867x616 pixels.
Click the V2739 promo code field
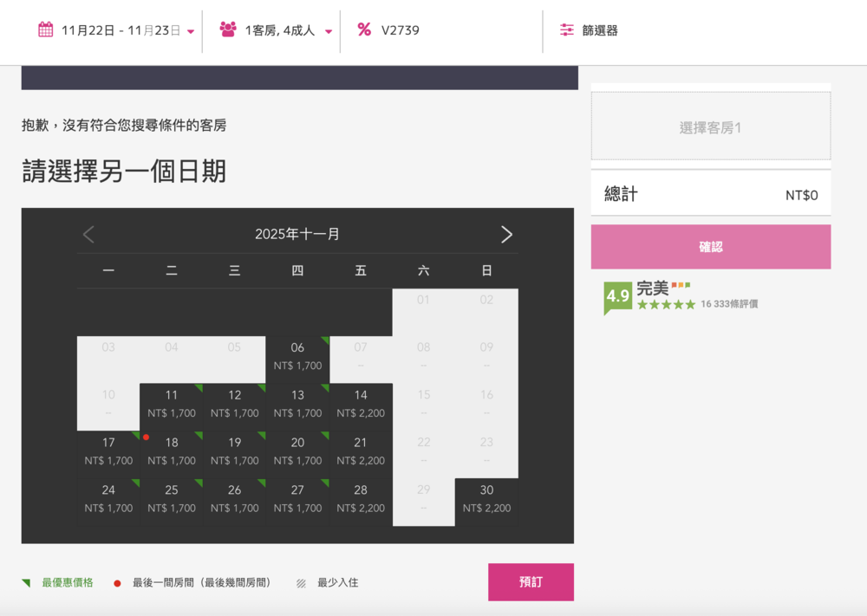[x=400, y=29]
